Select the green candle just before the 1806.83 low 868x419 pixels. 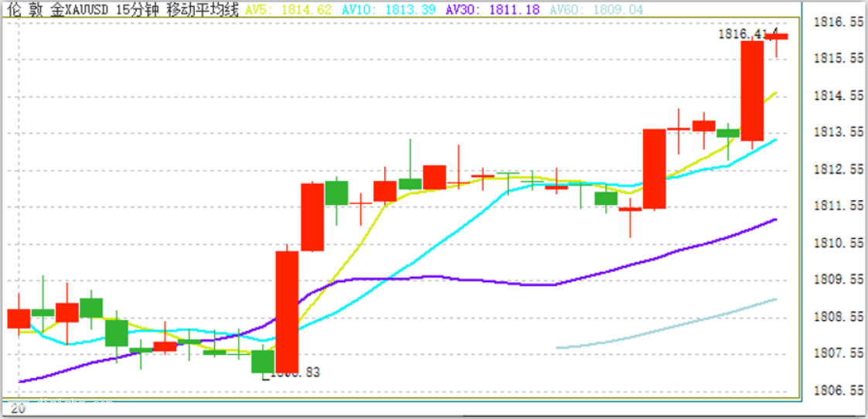pyautogui.click(x=262, y=361)
